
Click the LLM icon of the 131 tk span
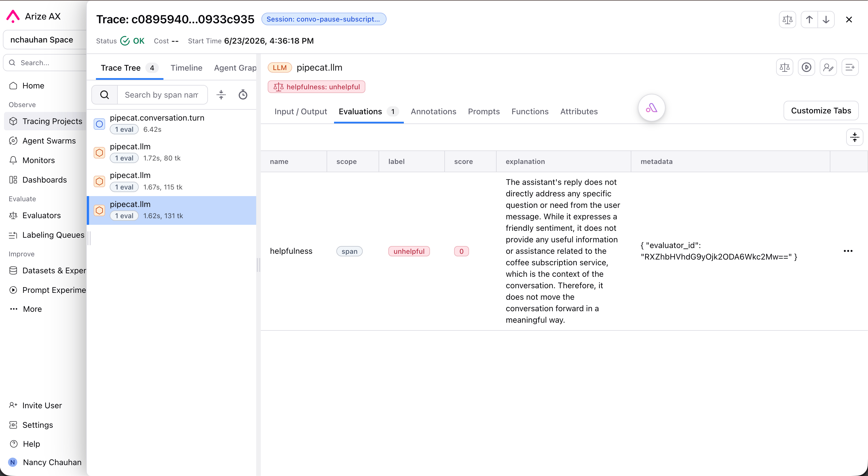99,210
